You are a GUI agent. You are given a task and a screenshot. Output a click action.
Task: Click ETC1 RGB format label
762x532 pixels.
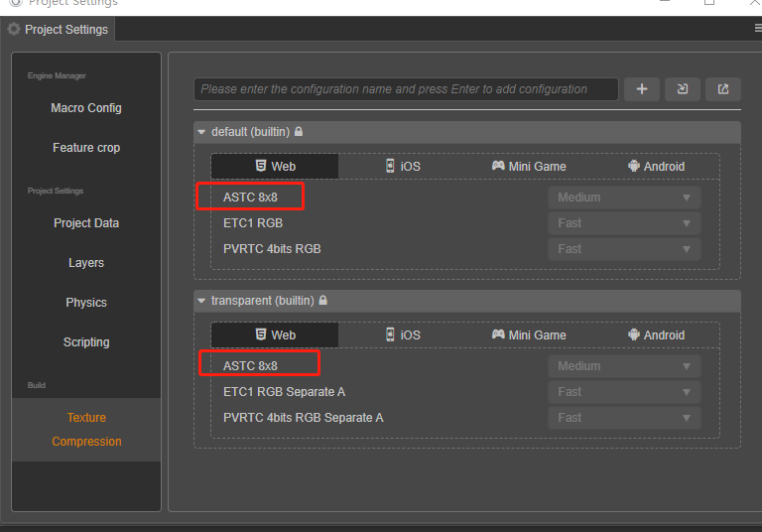point(253,223)
